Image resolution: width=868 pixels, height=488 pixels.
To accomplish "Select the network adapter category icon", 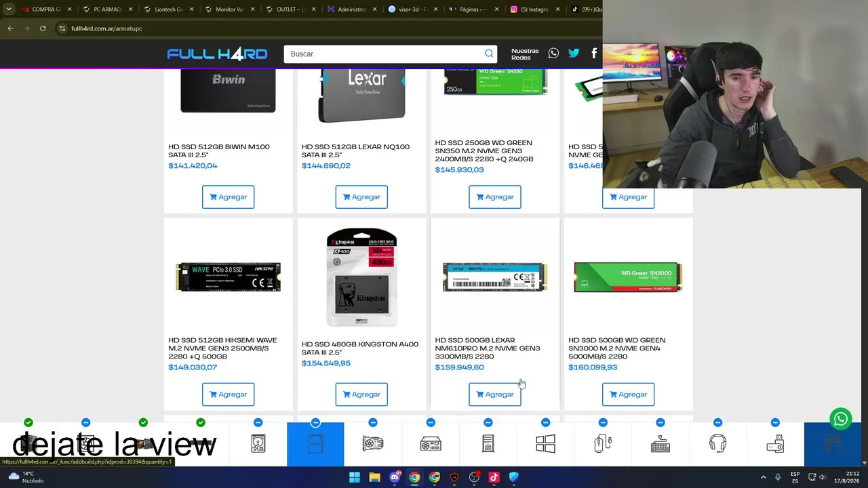I will tap(775, 444).
